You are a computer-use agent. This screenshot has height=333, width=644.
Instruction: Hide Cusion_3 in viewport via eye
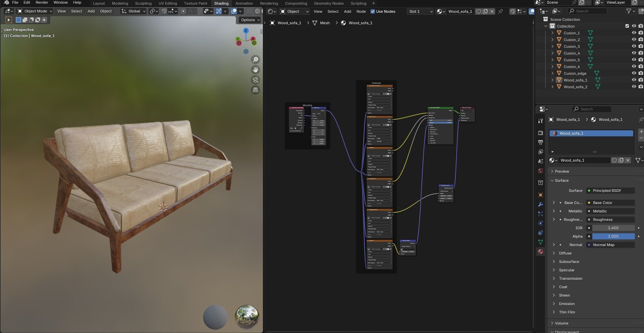tap(634, 46)
